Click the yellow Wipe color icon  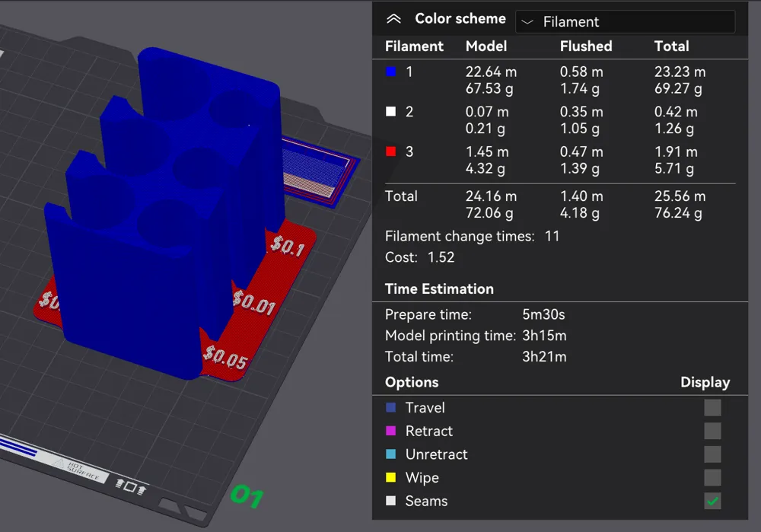pyautogui.click(x=391, y=478)
